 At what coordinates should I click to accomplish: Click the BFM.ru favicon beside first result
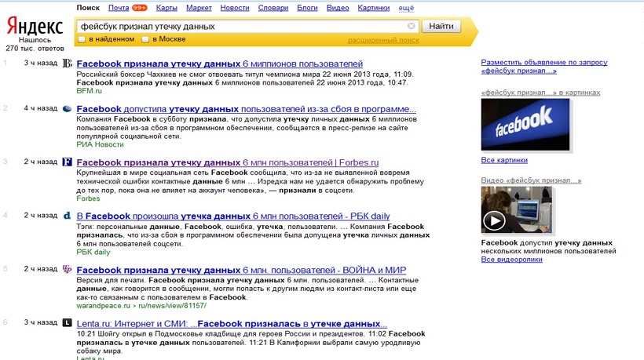67,64
